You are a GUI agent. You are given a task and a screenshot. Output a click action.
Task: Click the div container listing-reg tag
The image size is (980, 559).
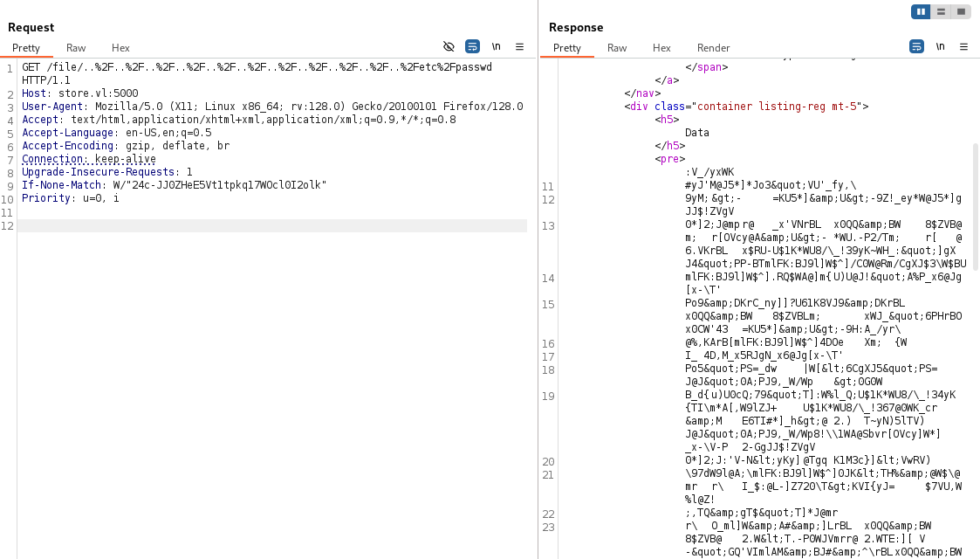[746, 107]
